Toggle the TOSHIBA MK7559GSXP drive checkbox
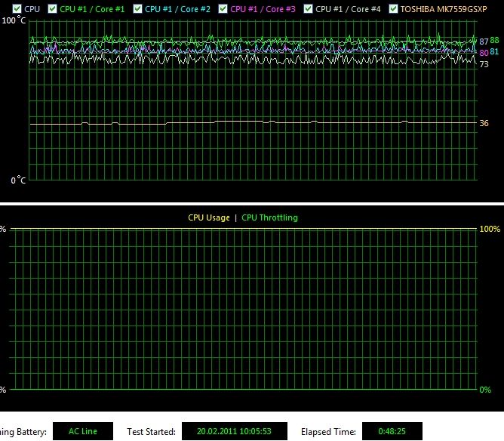 [393, 9]
